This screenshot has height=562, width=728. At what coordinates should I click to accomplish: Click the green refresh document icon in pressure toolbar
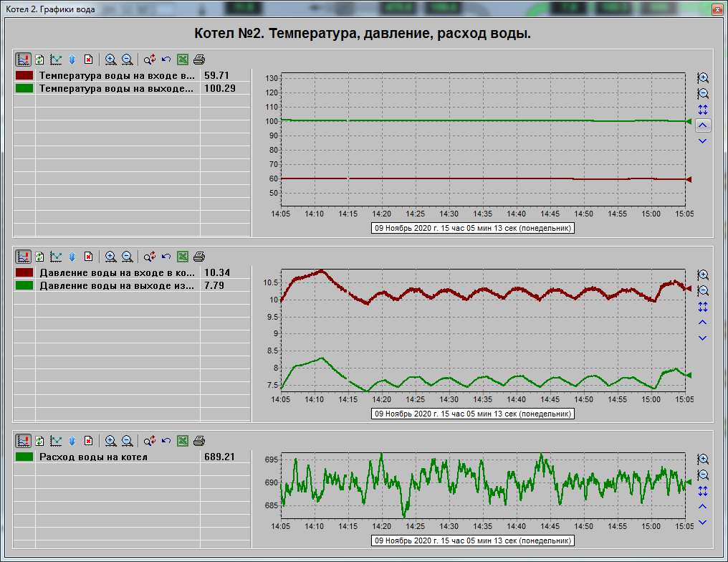point(40,257)
